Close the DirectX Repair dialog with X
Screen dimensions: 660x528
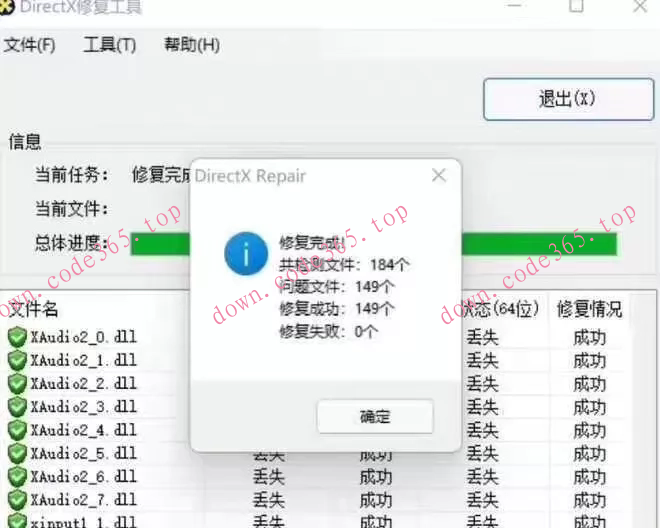coord(439,175)
